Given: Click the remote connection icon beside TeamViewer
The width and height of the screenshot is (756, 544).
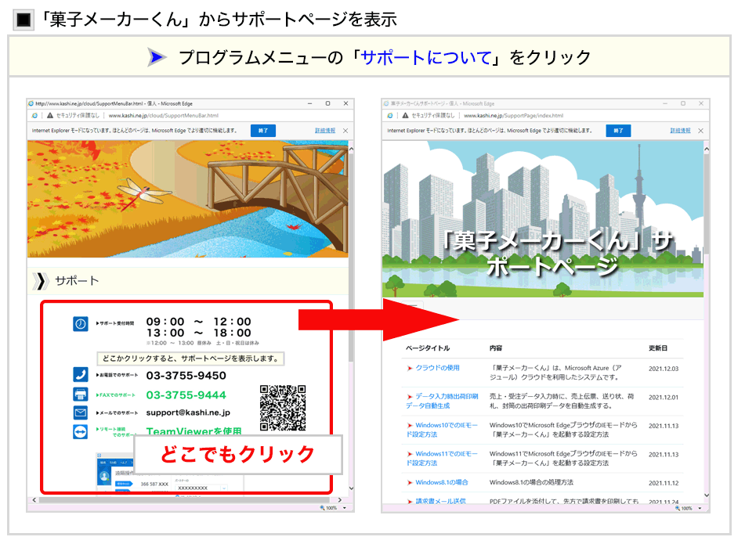Looking at the screenshot, I should coord(81,432).
